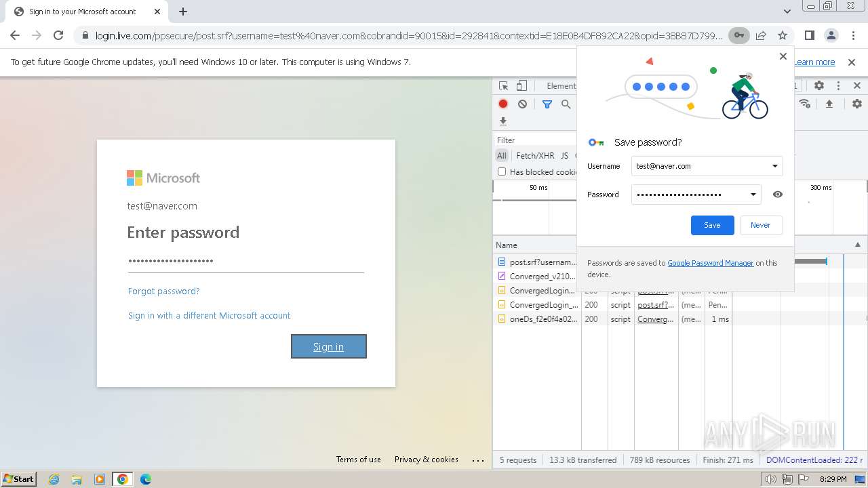Select the Elements DevTools tab
Image resolution: width=868 pixels, height=488 pixels.
(x=561, y=86)
